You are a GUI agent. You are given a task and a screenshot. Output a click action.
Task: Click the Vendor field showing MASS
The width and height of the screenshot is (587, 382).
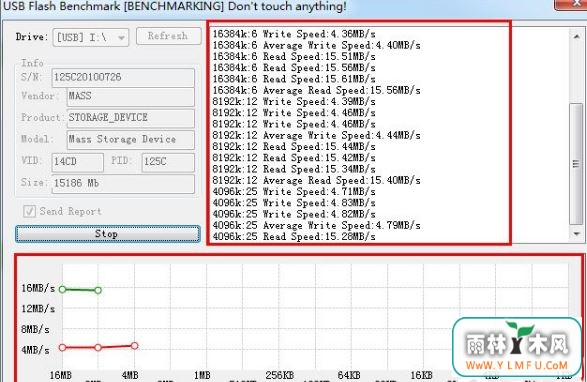130,97
